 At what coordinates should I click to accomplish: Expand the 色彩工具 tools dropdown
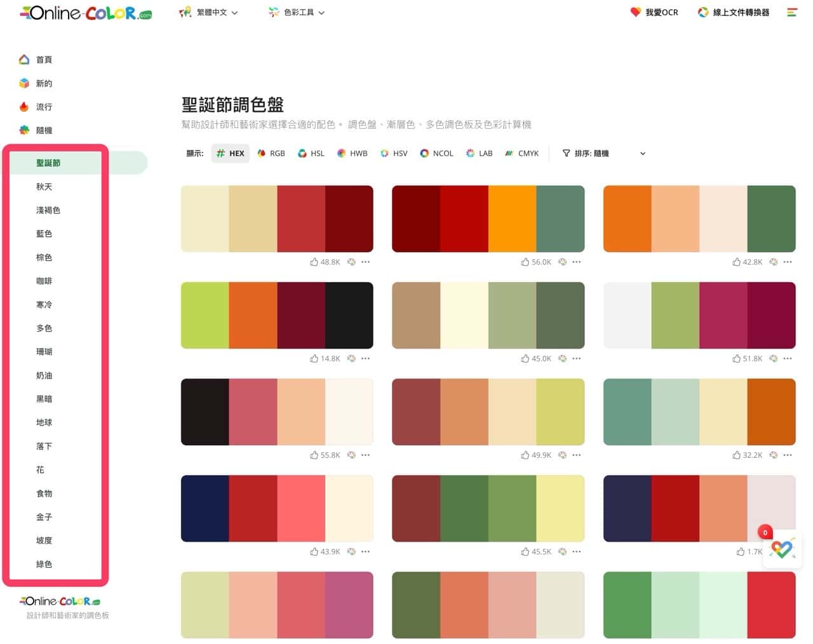pyautogui.click(x=297, y=12)
